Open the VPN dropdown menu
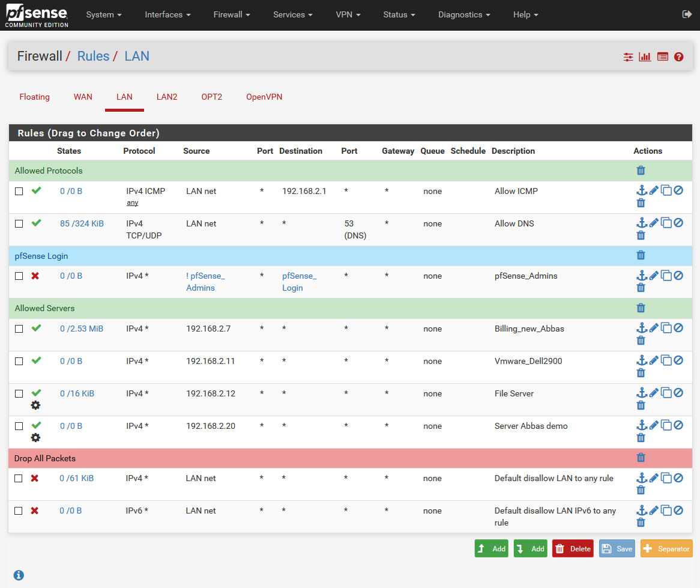 pos(348,15)
